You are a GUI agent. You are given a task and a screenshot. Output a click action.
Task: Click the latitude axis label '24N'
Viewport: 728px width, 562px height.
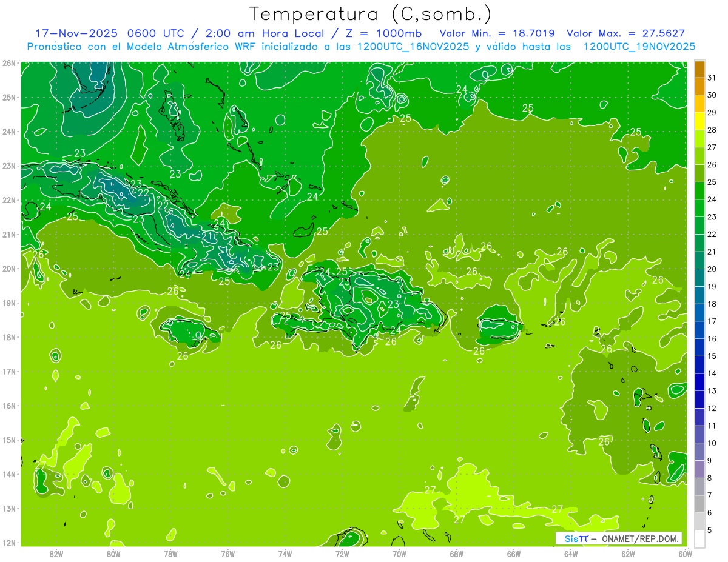pos(9,132)
